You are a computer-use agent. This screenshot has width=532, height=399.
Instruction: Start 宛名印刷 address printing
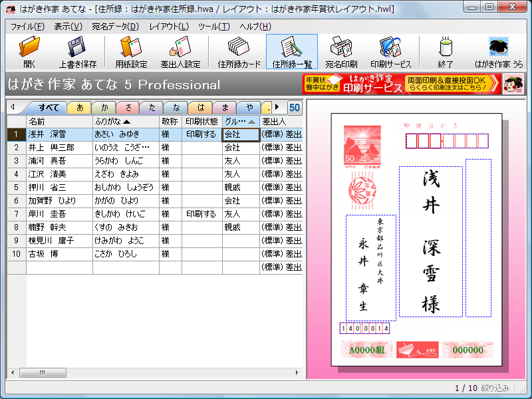tap(341, 52)
